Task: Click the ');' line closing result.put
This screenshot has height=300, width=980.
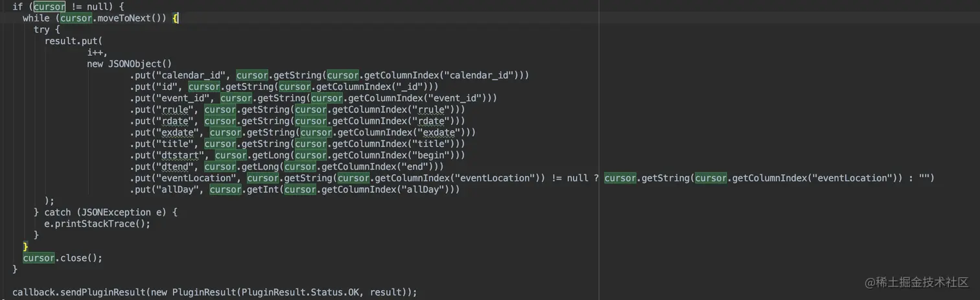Action: coord(50,201)
